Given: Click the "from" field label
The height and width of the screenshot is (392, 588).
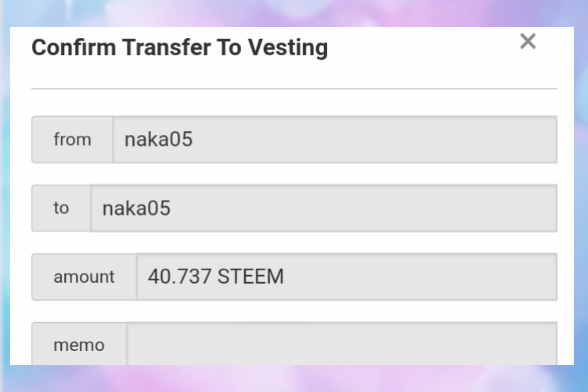Looking at the screenshot, I should point(72,140).
